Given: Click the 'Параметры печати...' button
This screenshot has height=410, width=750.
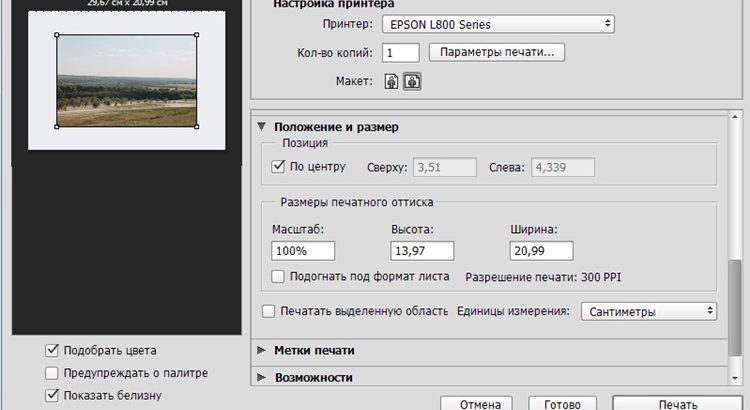Looking at the screenshot, I should tap(497, 52).
